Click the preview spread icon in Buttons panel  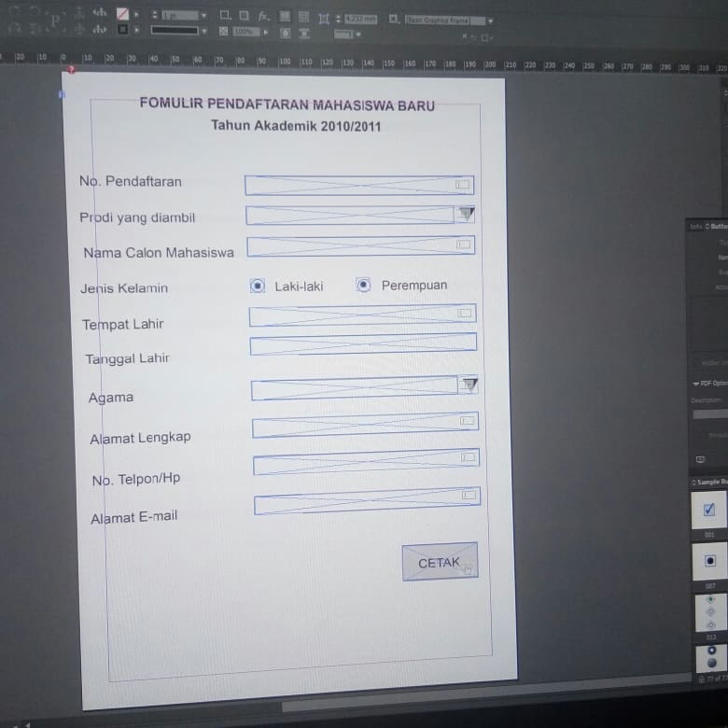click(x=701, y=459)
